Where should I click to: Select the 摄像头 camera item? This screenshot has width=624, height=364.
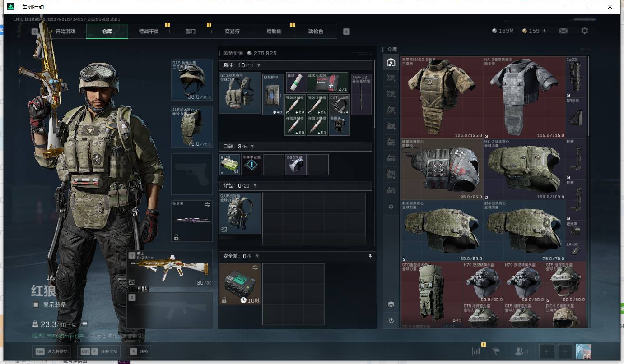click(x=339, y=125)
